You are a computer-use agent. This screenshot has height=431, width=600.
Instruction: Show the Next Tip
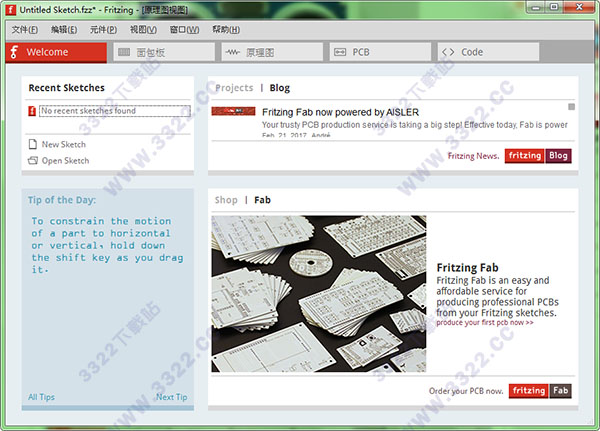[171, 397]
